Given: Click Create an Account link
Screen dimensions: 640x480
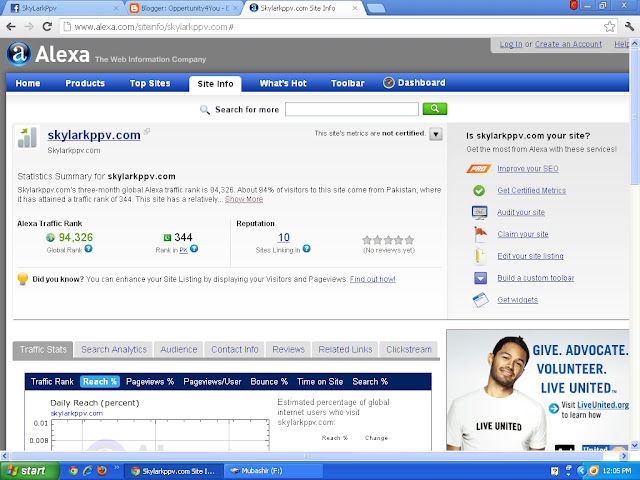Looking at the screenshot, I should pyautogui.click(x=568, y=44).
